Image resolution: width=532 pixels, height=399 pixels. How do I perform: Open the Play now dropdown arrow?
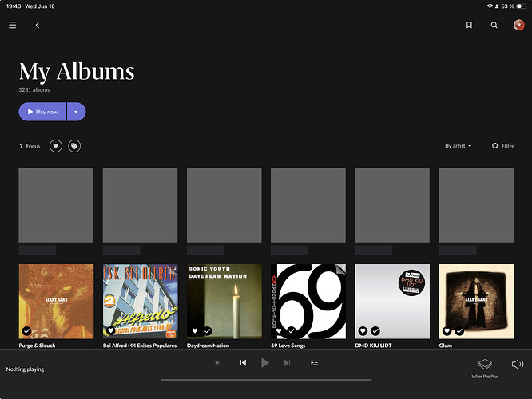(77, 112)
